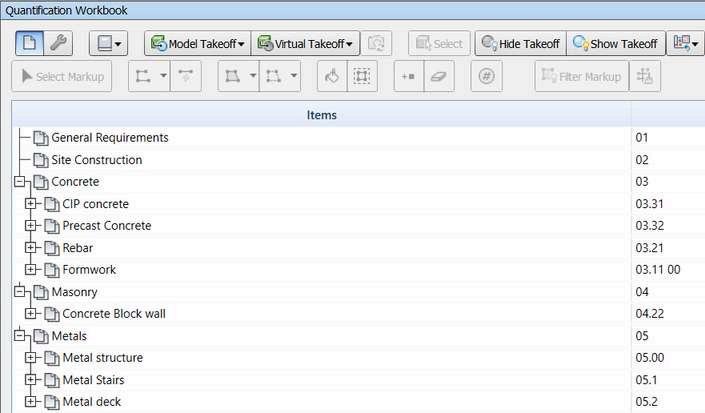Click the Erase markup tool
705x413 pixels.
(x=439, y=76)
